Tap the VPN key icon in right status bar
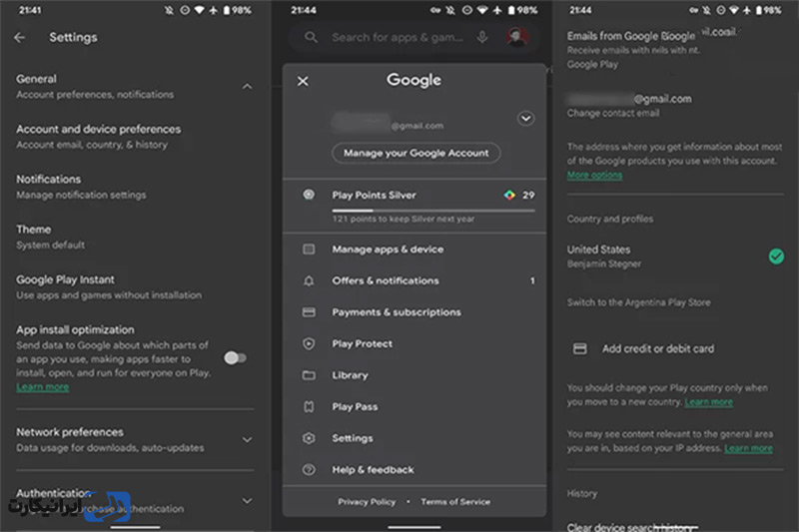This screenshot has width=799, height=532. pos(693,10)
